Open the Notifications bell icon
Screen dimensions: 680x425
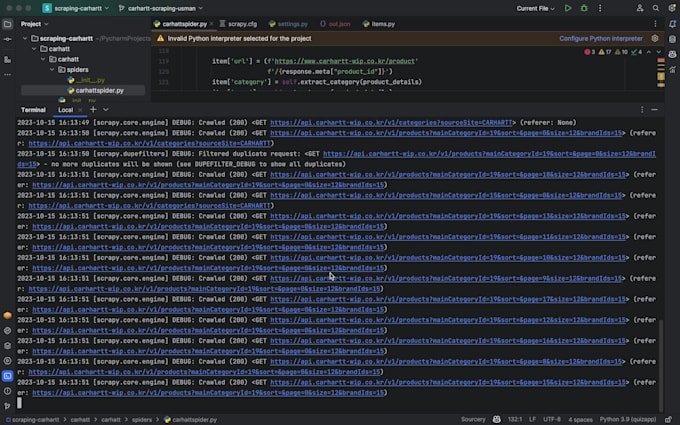point(672,24)
